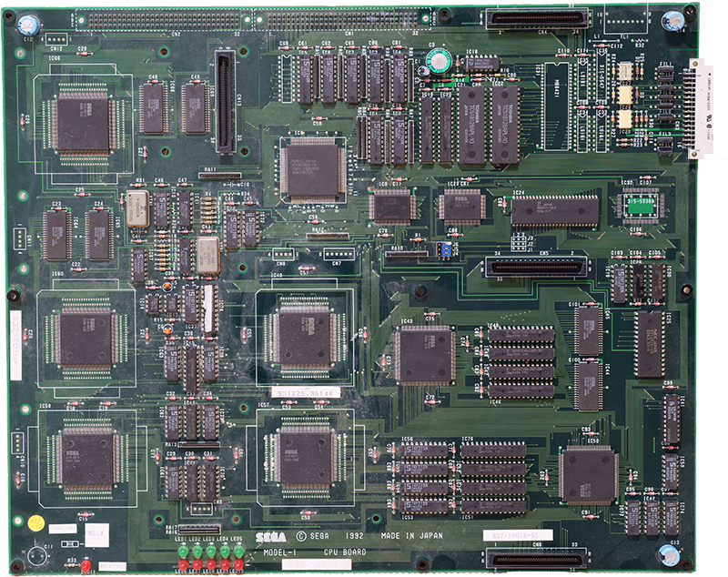Screen dimensions: 728x577
Task: Click the tan crystal oscillator below R4 resistors
Action: (x=208, y=257)
